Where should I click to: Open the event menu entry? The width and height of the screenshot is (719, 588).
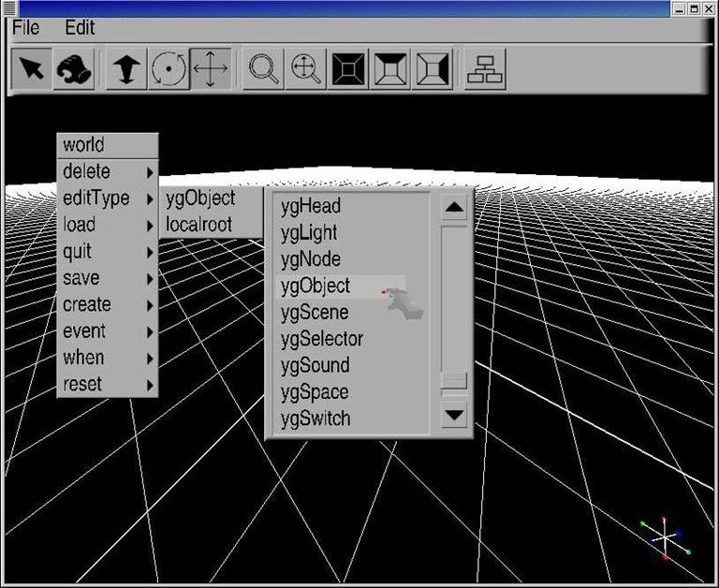pos(108,331)
